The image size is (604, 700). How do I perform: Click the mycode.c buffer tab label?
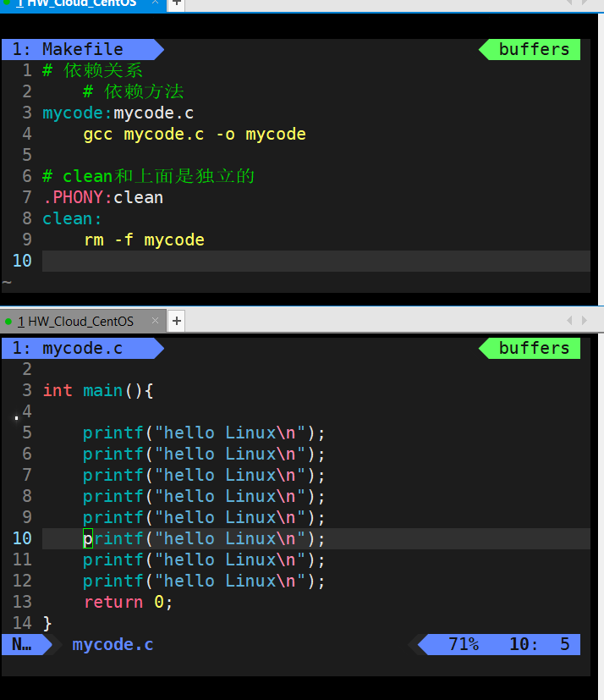pos(82,348)
